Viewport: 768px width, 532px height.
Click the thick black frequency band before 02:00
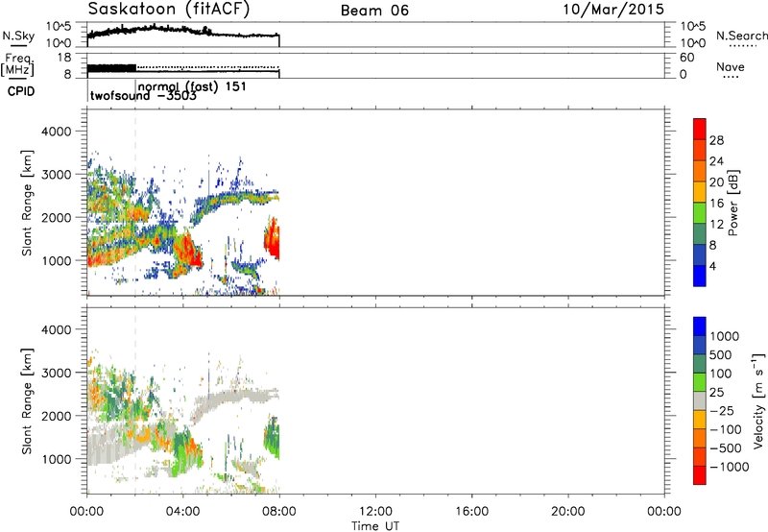tap(111, 68)
